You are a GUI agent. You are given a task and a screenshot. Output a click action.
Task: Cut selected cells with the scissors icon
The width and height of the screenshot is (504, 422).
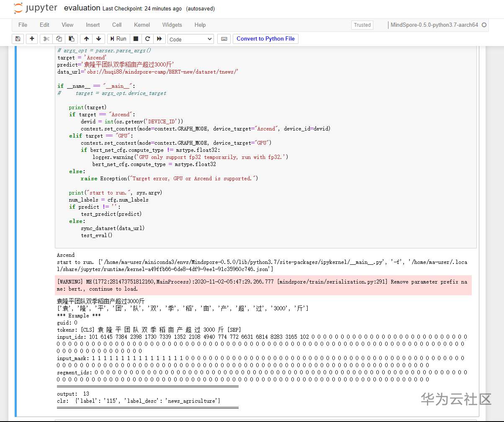tap(46, 38)
